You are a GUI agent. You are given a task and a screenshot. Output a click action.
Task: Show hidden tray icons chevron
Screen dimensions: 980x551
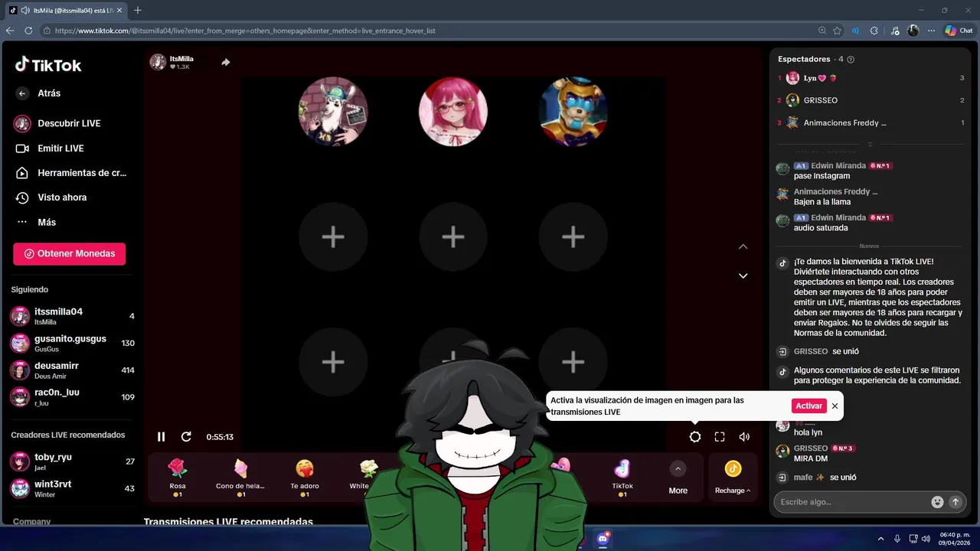[x=880, y=539]
